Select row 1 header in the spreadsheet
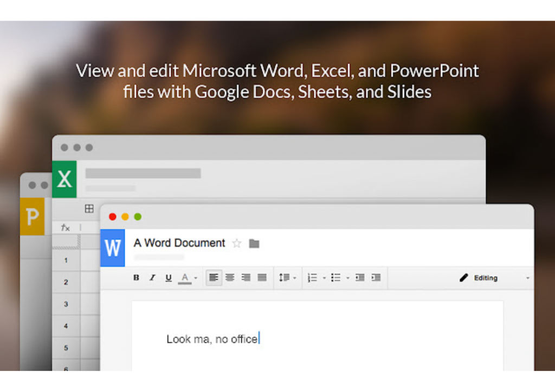The width and height of the screenshot is (555, 392). coord(66,260)
